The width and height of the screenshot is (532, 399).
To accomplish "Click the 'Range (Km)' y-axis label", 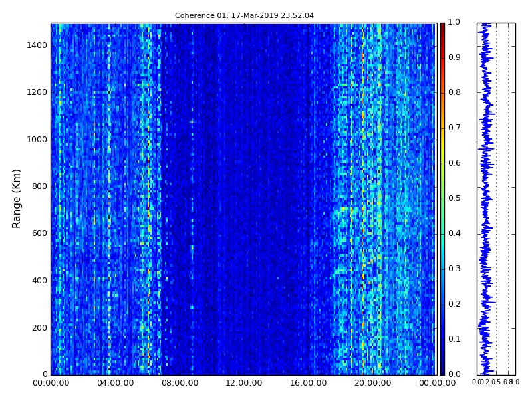I will click(16, 199).
